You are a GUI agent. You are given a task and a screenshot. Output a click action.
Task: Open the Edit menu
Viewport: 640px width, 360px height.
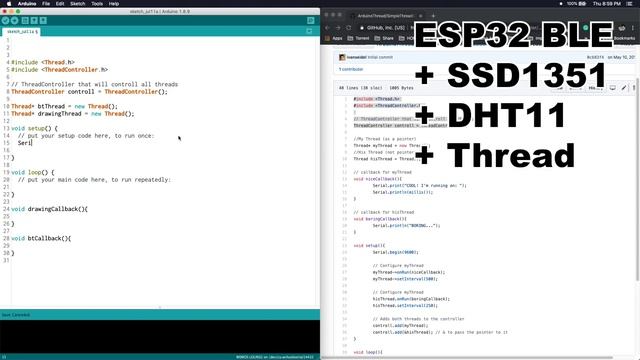pyautogui.click(x=60, y=4)
